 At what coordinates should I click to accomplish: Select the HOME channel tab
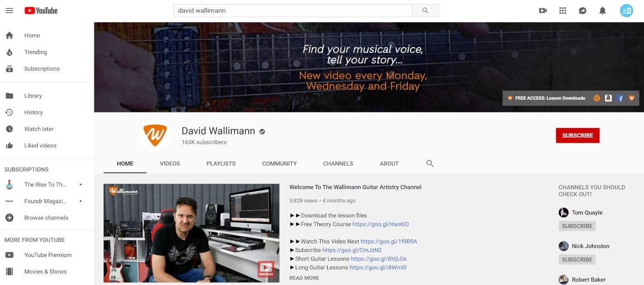click(125, 163)
